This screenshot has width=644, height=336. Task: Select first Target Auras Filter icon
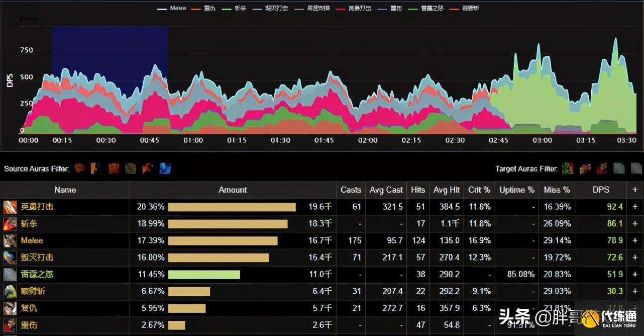point(568,169)
